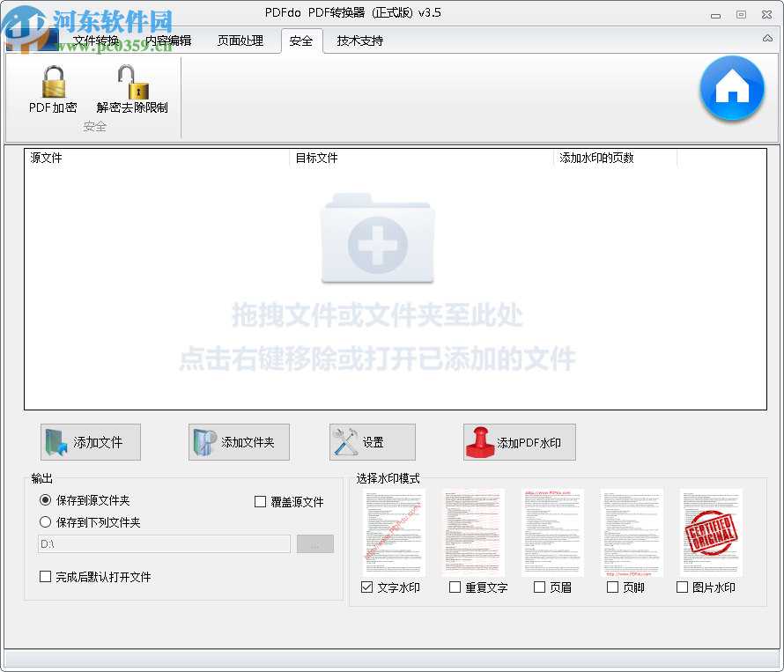The image size is (784, 672).
Task: Click the ... browse folder button
Action: click(314, 543)
